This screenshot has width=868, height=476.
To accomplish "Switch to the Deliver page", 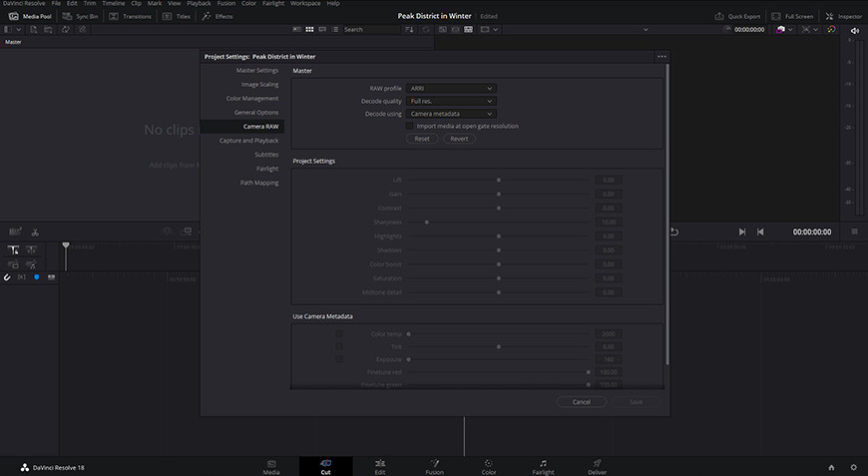I will (598, 467).
